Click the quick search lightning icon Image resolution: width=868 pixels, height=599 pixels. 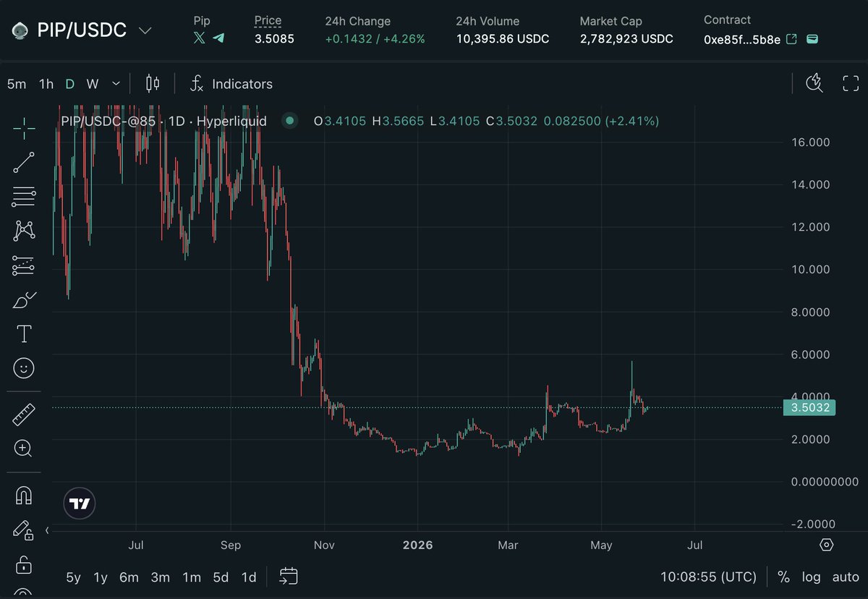tap(814, 83)
